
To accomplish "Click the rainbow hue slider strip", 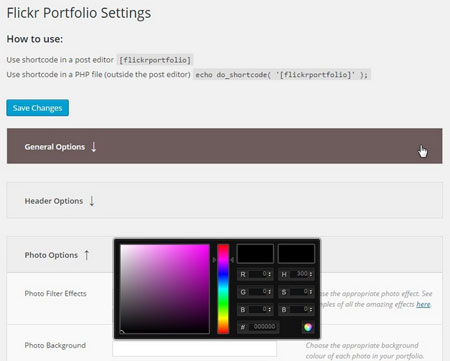I will click(x=223, y=289).
